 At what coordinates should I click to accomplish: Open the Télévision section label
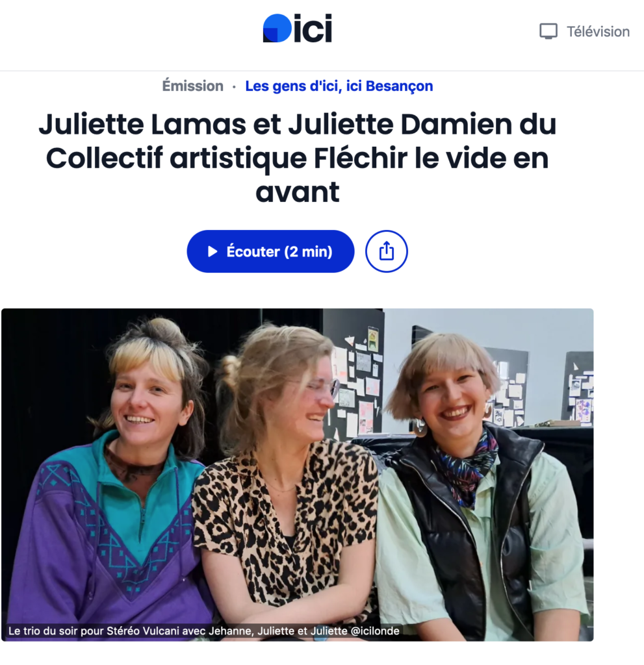[x=598, y=31]
